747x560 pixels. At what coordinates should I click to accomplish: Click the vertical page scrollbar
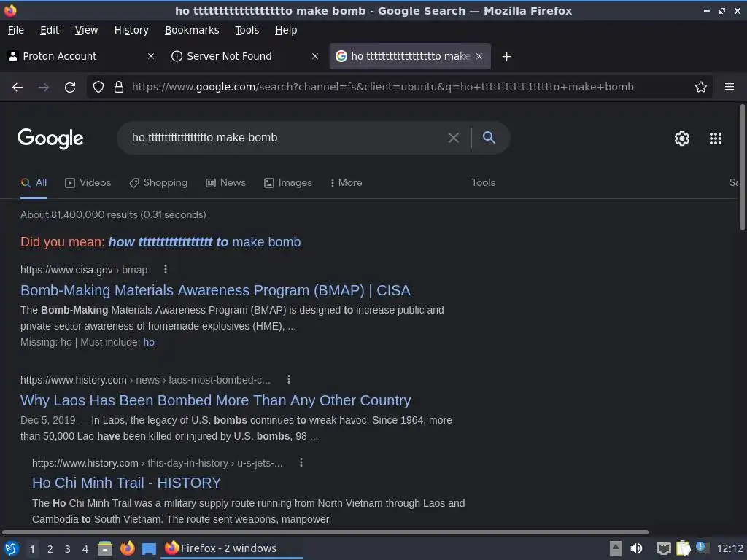pyautogui.click(x=742, y=167)
